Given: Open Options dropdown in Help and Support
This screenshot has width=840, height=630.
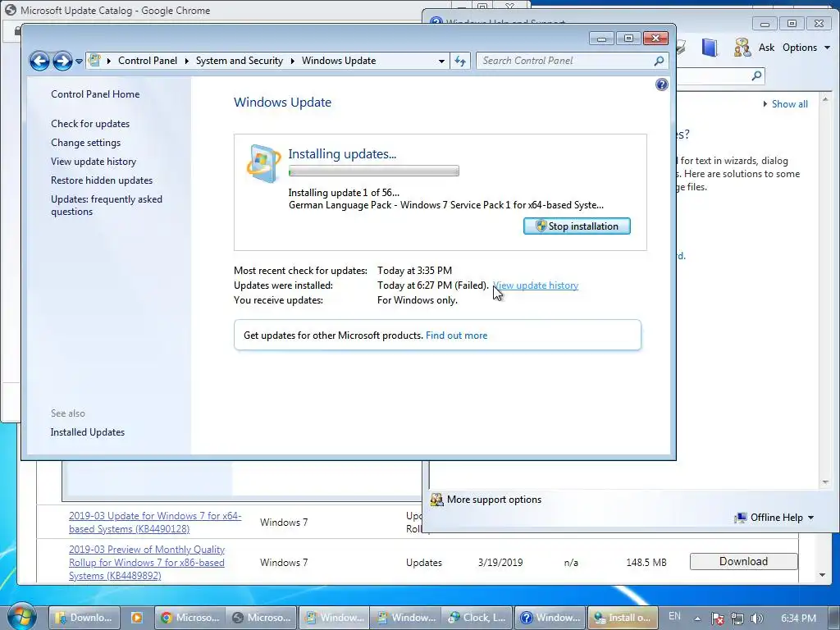Looking at the screenshot, I should [x=806, y=48].
